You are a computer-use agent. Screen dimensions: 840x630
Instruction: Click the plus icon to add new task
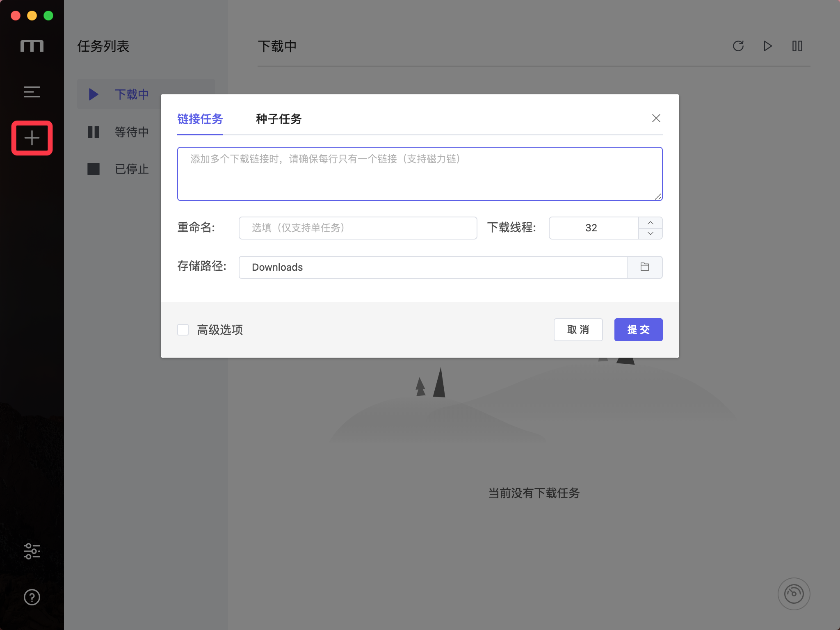pyautogui.click(x=32, y=138)
